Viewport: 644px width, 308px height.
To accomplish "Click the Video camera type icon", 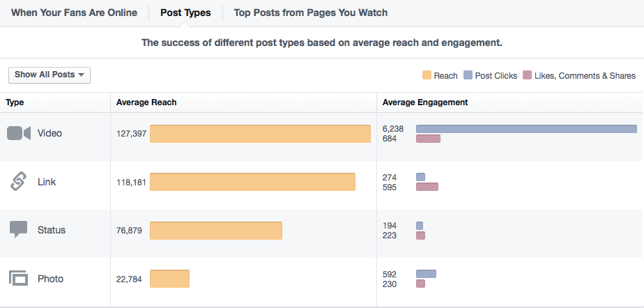I will point(19,133).
